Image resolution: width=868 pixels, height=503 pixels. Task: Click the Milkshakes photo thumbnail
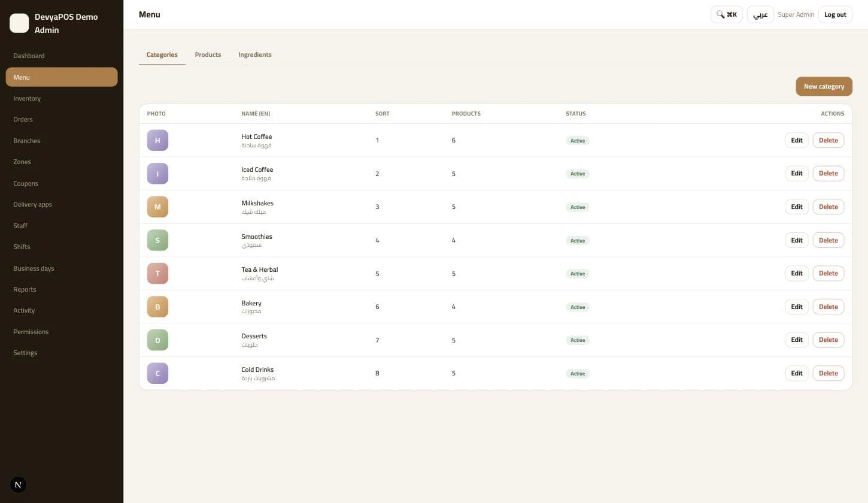[x=157, y=207]
